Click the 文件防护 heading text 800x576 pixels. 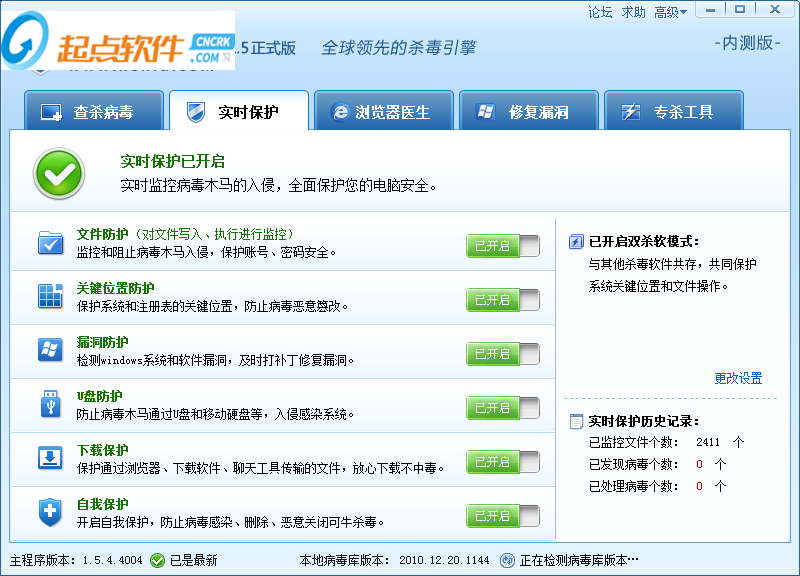[102, 234]
